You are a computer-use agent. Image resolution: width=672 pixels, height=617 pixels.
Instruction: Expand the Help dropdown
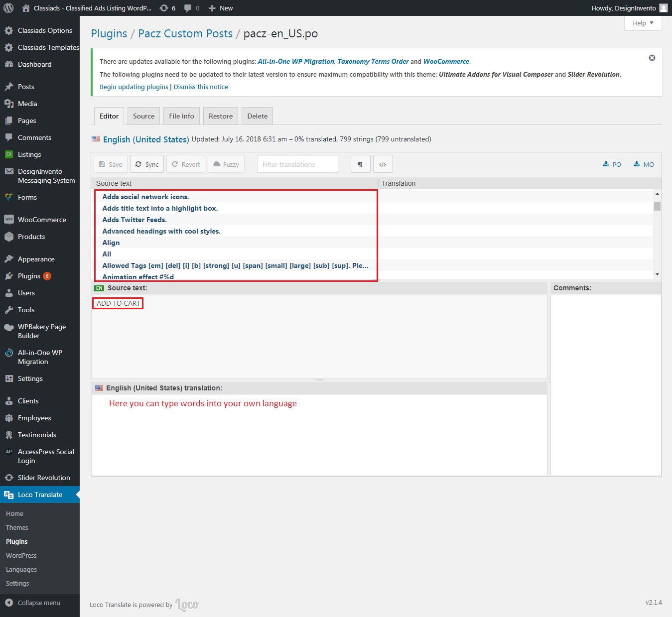pos(643,23)
